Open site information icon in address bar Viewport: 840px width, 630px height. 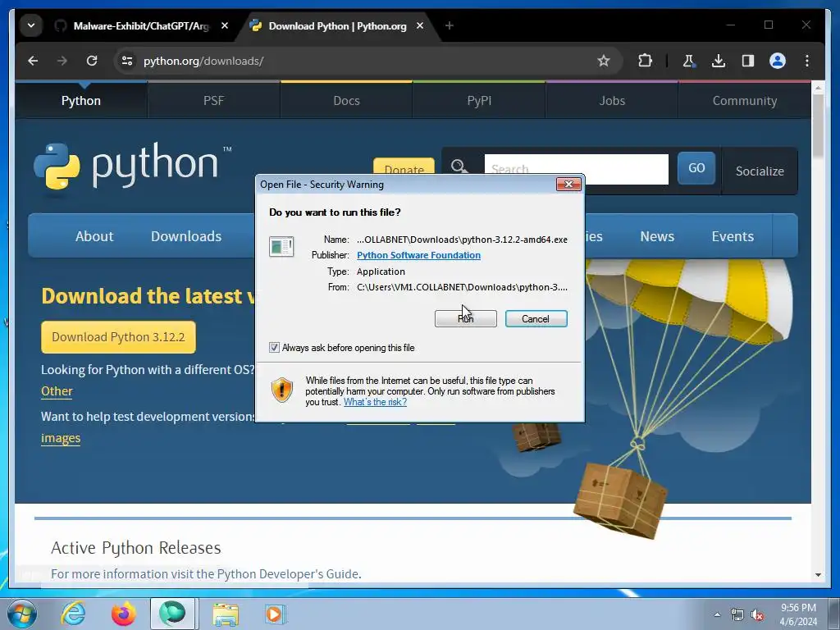(127, 61)
